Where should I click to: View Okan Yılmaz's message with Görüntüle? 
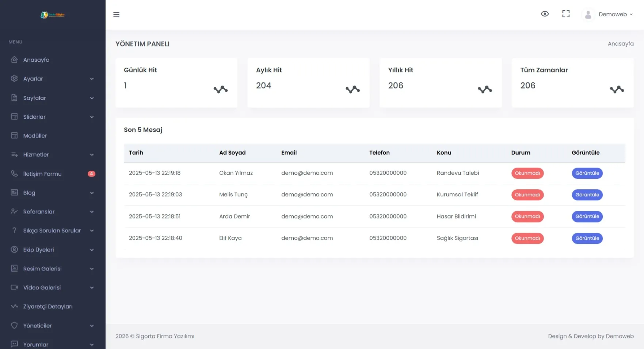click(x=587, y=173)
